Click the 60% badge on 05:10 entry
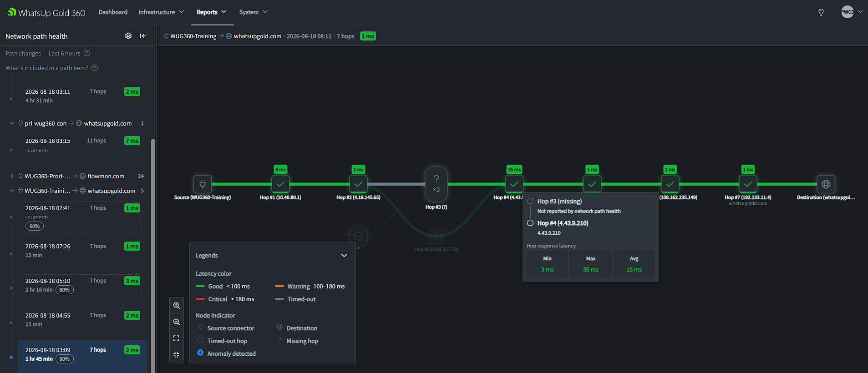This screenshot has height=373, width=868. (x=65, y=290)
